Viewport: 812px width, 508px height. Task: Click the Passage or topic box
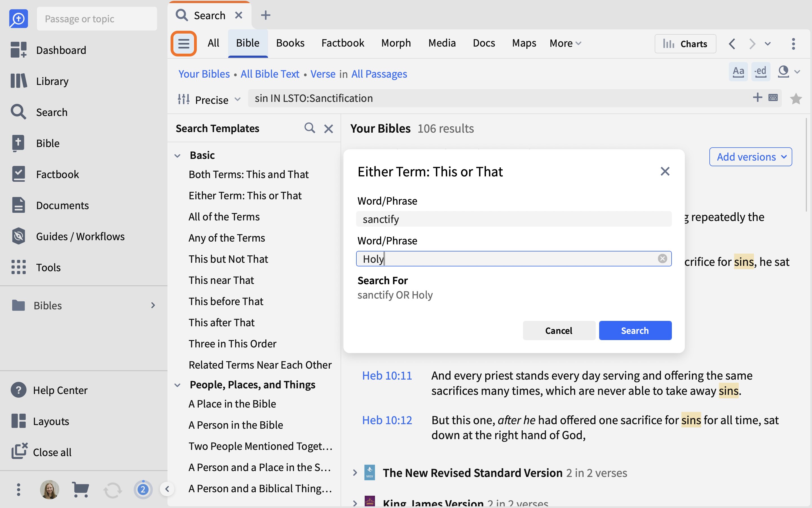(97, 18)
